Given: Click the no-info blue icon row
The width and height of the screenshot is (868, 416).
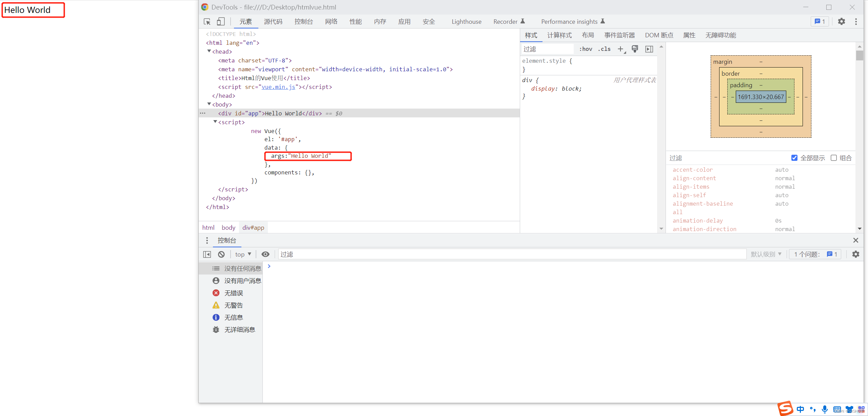Looking at the screenshot, I should [x=231, y=317].
